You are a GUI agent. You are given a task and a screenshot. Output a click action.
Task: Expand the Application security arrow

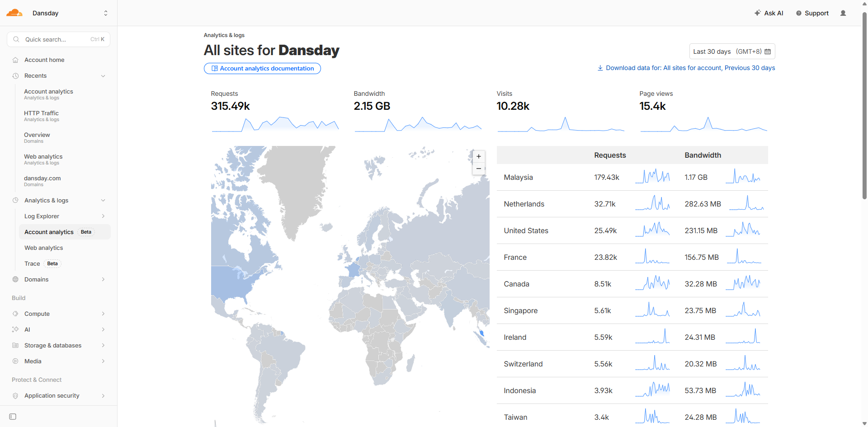tap(103, 396)
